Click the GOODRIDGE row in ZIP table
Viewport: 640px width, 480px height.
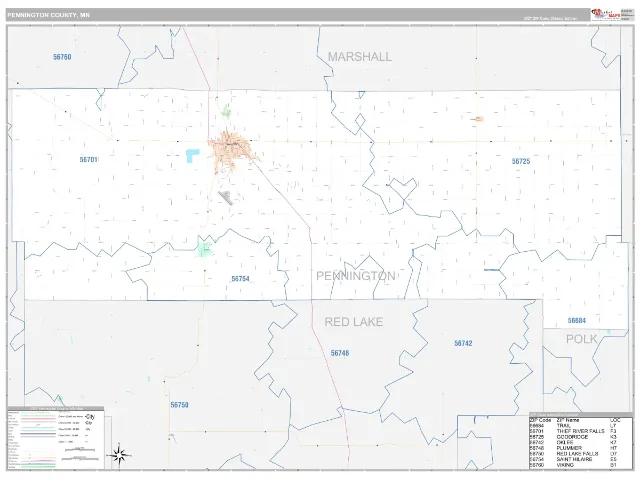click(575, 437)
